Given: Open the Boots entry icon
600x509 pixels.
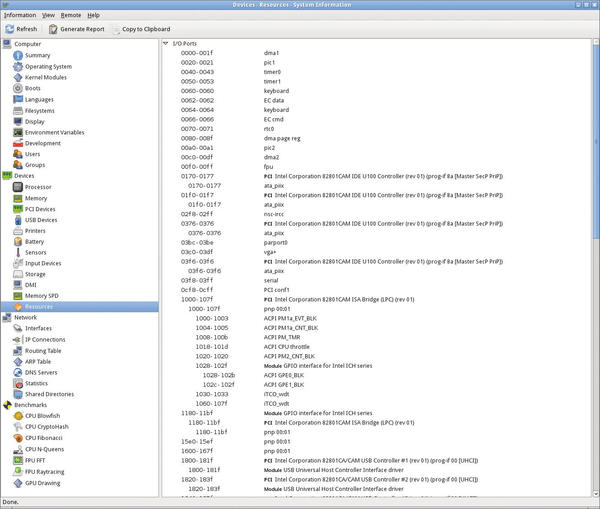Looking at the screenshot, I should coord(18,88).
